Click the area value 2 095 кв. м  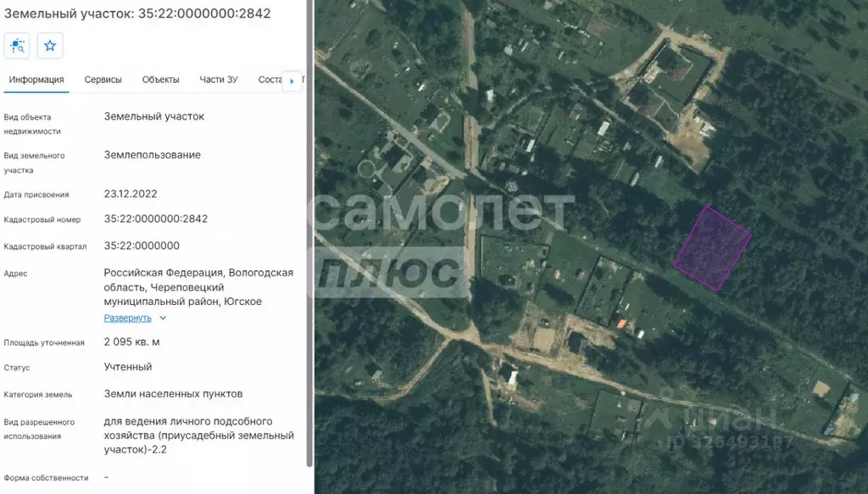[131, 342]
